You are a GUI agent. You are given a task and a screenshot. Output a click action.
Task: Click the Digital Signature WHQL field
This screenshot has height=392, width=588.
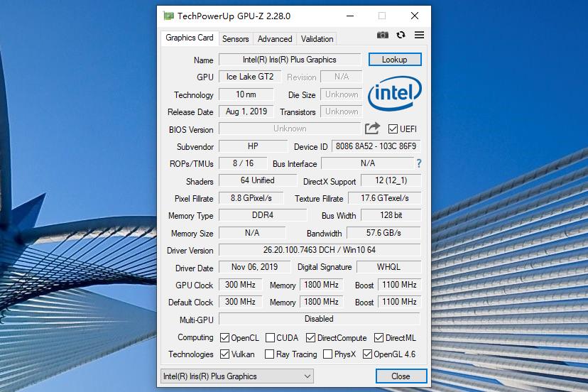pyautogui.click(x=389, y=267)
